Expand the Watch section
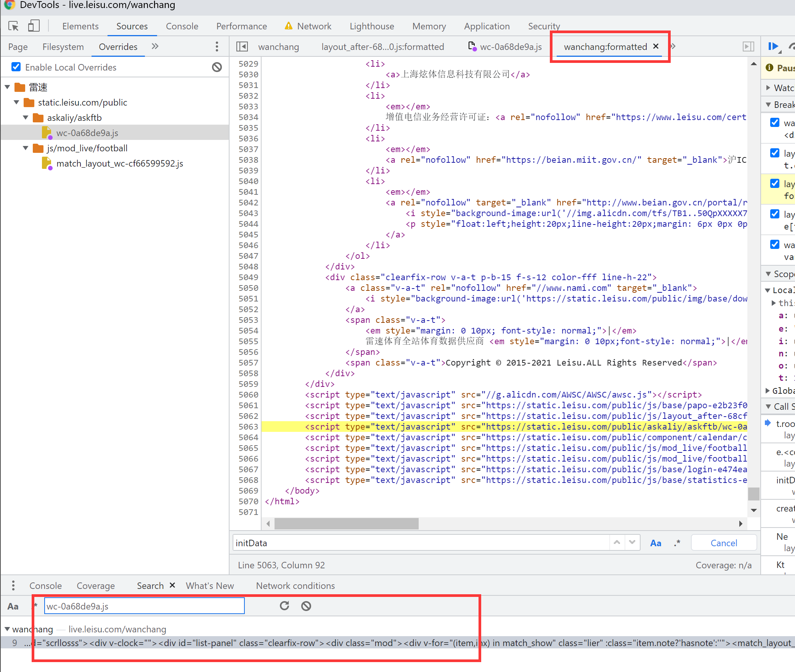 pos(768,88)
